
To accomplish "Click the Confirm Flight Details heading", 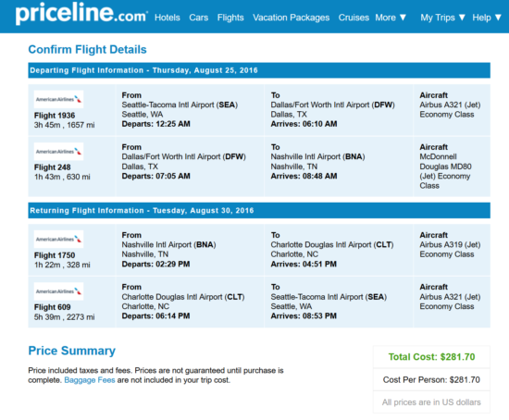I will pyautogui.click(x=87, y=50).
